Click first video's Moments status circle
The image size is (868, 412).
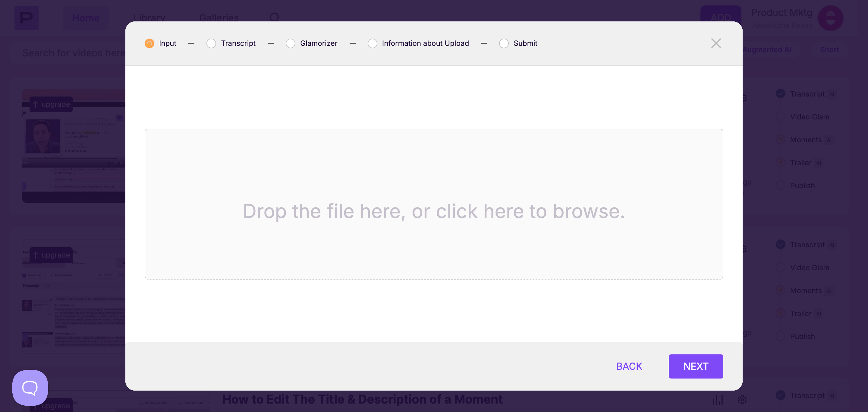point(780,140)
